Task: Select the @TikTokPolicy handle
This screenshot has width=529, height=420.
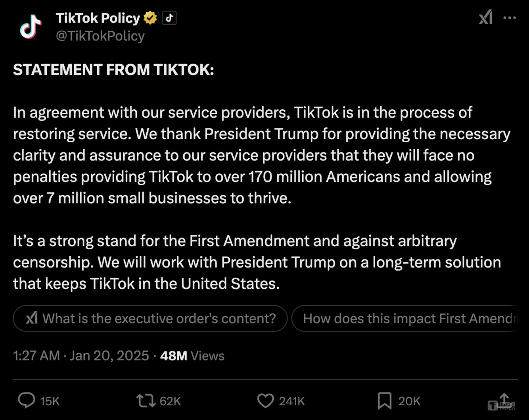Action: (x=100, y=35)
